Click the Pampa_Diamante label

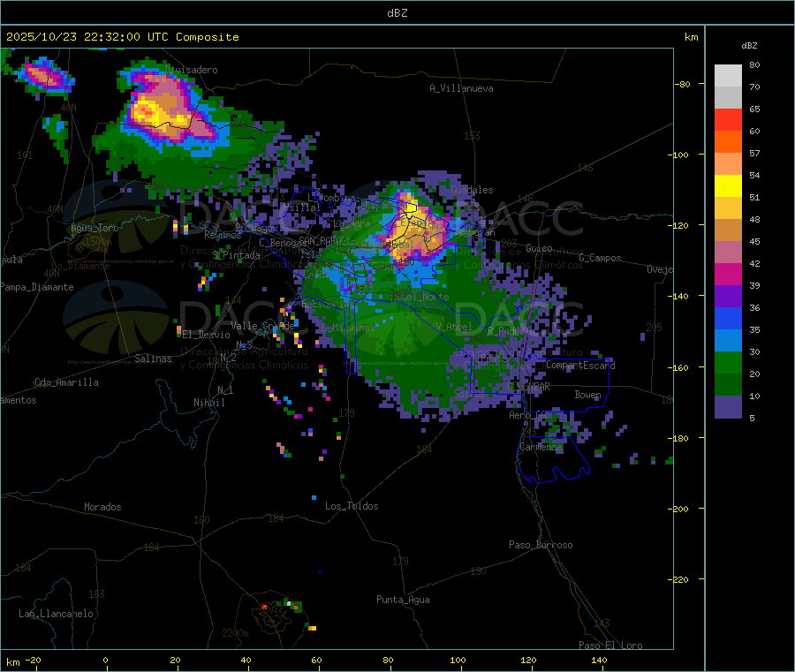click(x=37, y=287)
